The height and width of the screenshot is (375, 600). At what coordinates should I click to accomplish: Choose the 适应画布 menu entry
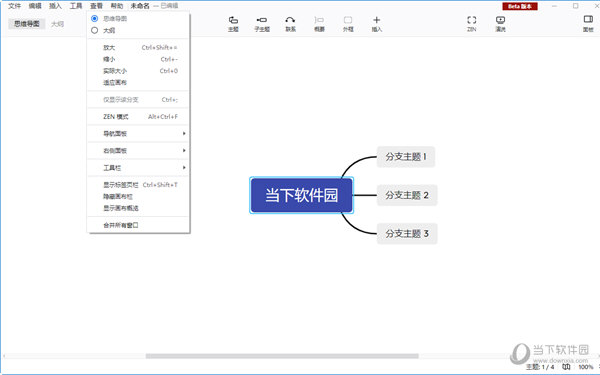coord(138,83)
